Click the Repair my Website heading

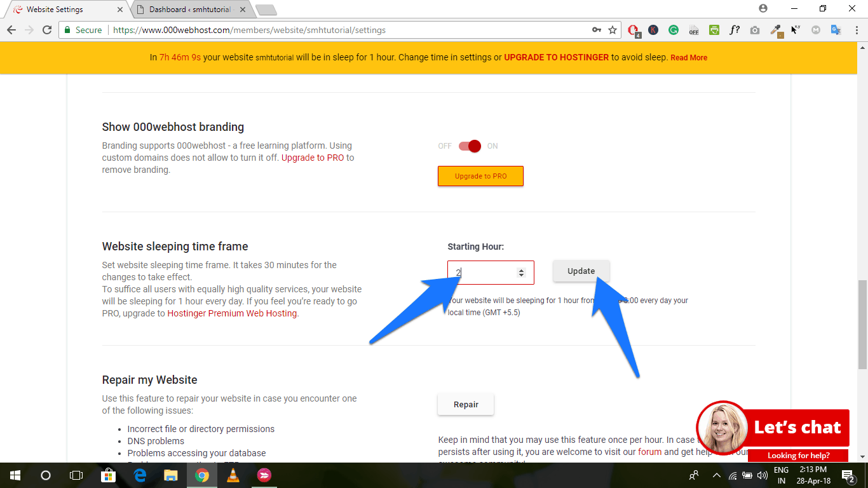150,380
